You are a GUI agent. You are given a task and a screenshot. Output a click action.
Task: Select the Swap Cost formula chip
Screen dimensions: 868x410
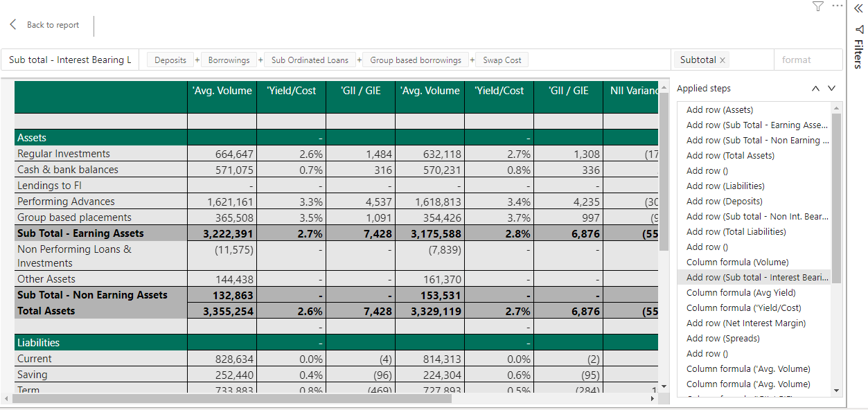502,60
